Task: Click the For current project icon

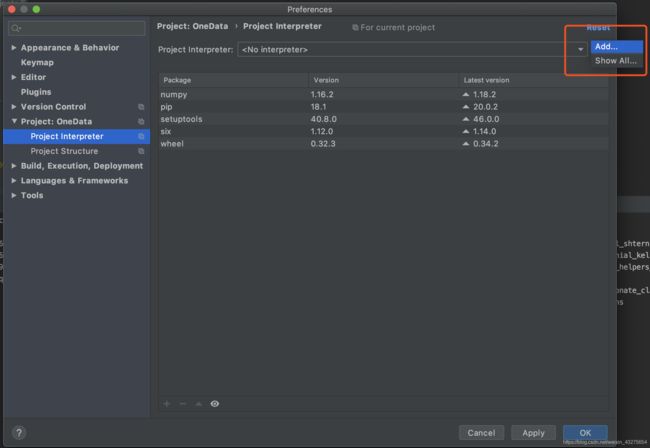Action: click(355, 27)
